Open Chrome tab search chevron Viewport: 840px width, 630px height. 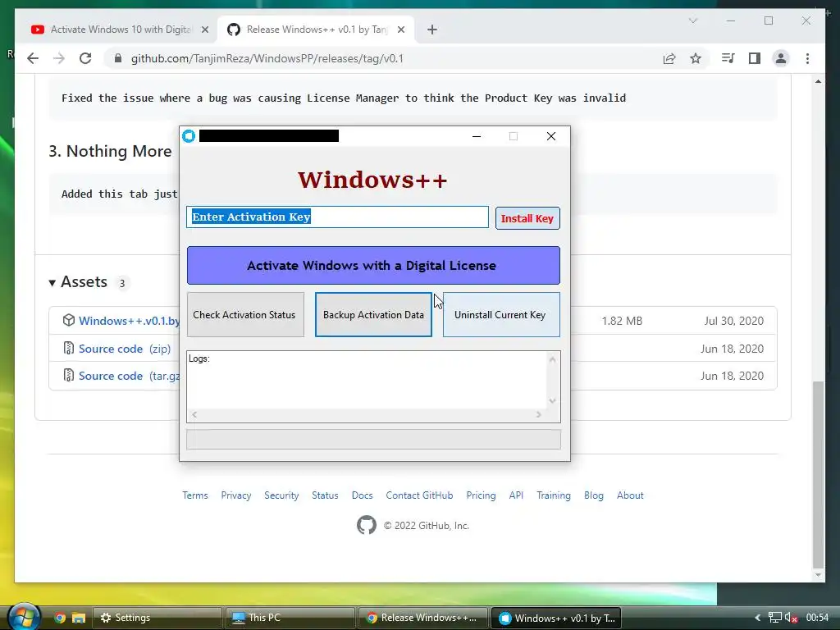[692, 21]
